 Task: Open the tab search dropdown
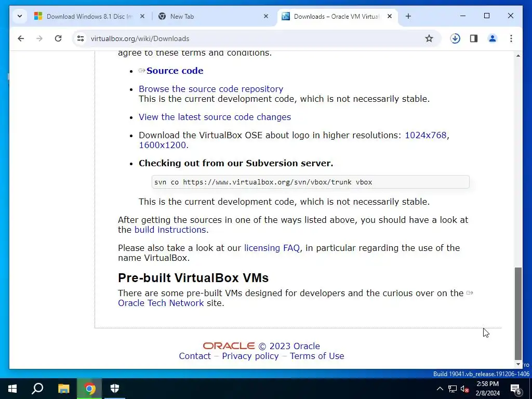20,16
